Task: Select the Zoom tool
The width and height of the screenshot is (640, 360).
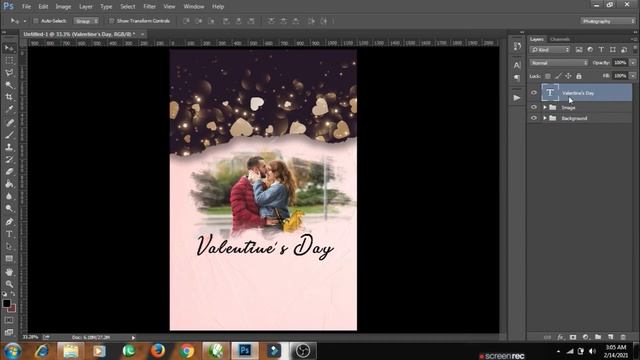Action: pos(9,284)
